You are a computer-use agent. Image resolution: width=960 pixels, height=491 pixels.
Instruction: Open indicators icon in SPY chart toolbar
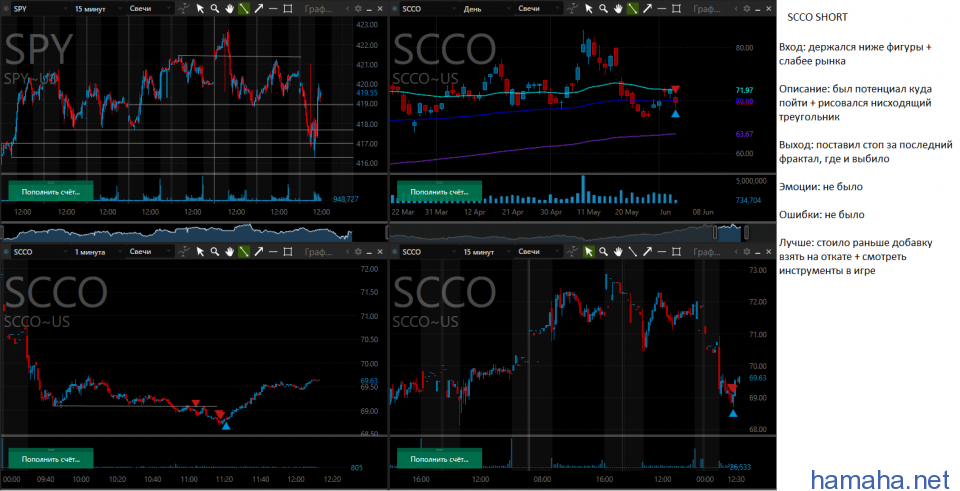184,9
